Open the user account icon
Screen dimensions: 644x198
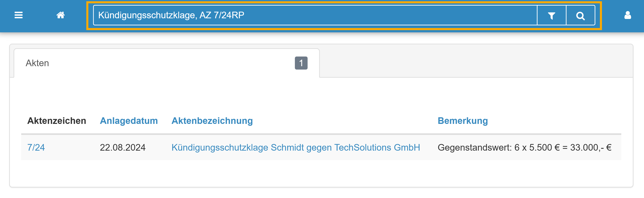[628, 15]
